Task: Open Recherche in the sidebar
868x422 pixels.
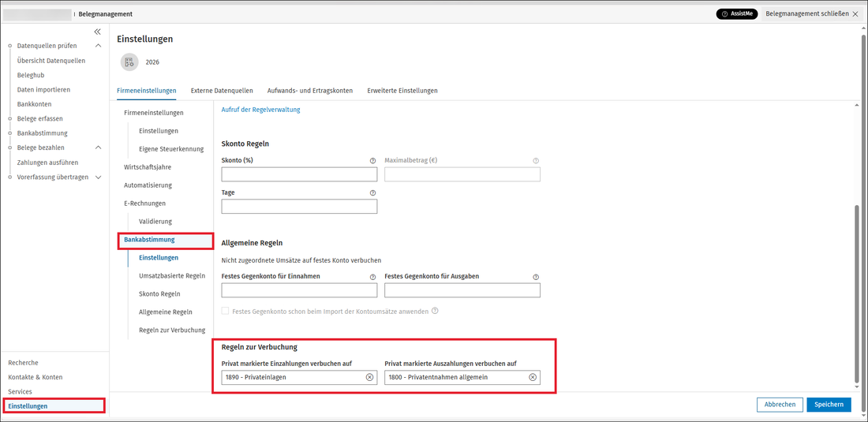Action: click(x=23, y=363)
